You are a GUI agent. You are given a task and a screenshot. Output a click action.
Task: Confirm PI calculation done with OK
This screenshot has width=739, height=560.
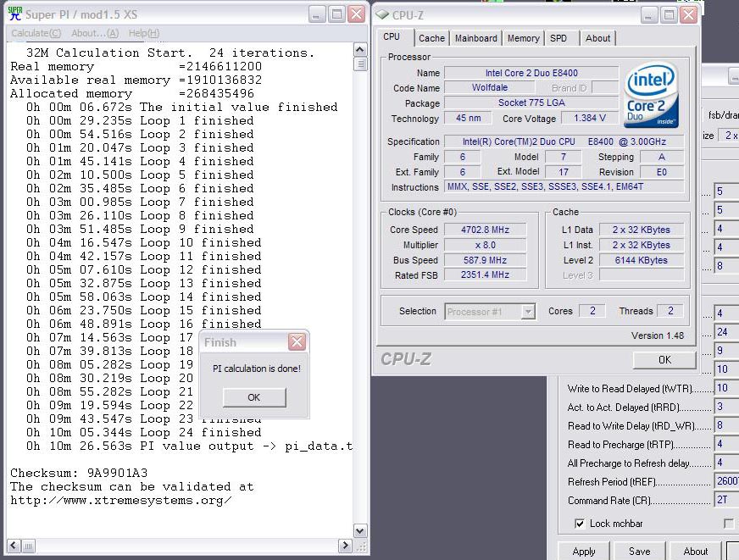click(254, 397)
